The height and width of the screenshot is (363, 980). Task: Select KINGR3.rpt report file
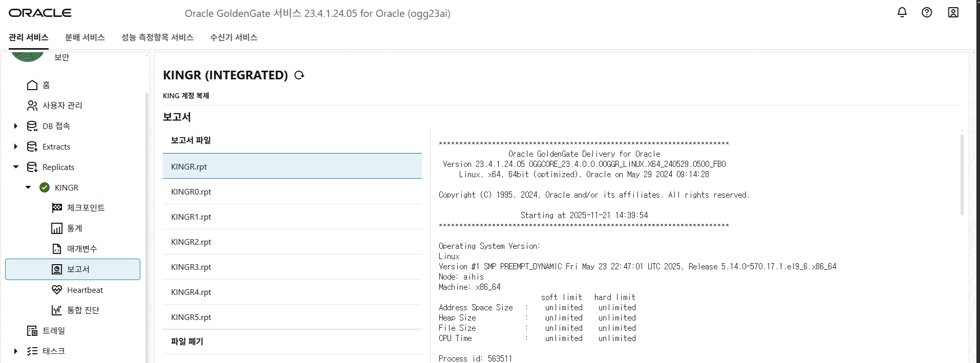pos(292,267)
